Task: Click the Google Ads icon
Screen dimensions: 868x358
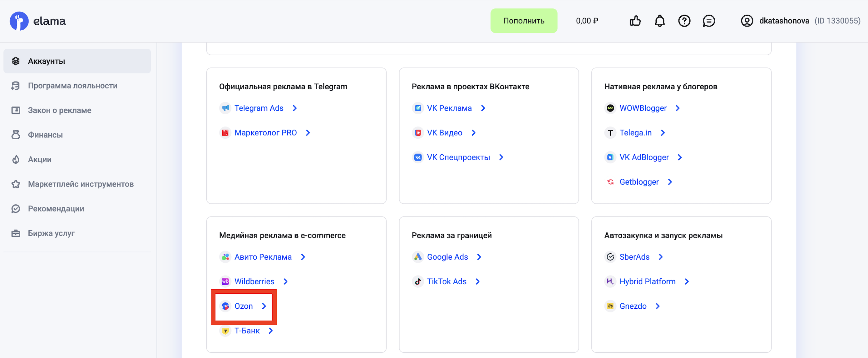Action: pos(418,257)
